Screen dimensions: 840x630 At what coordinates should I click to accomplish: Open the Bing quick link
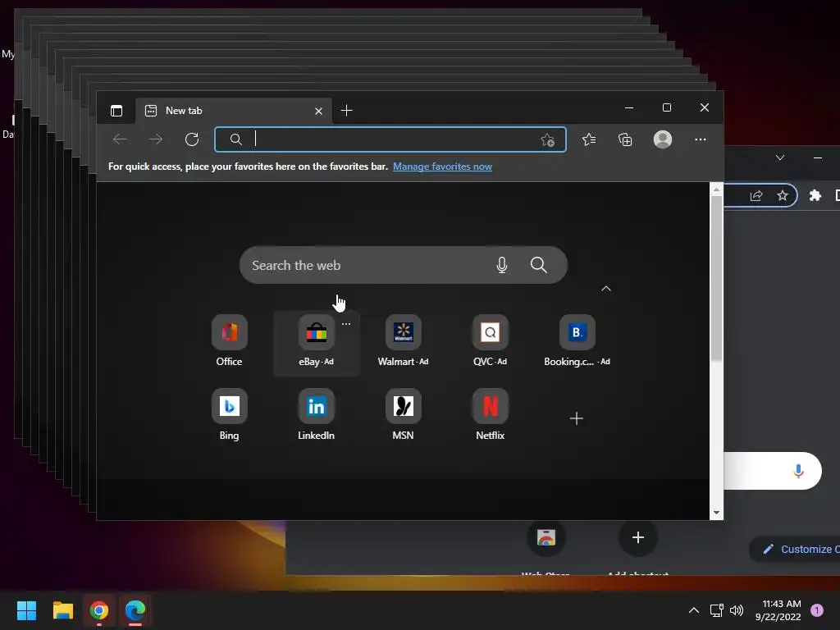point(230,414)
